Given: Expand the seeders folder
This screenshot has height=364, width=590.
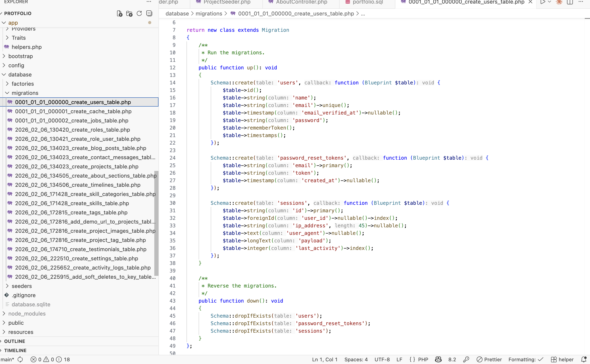Looking at the screenshot, I should point(22,286).
